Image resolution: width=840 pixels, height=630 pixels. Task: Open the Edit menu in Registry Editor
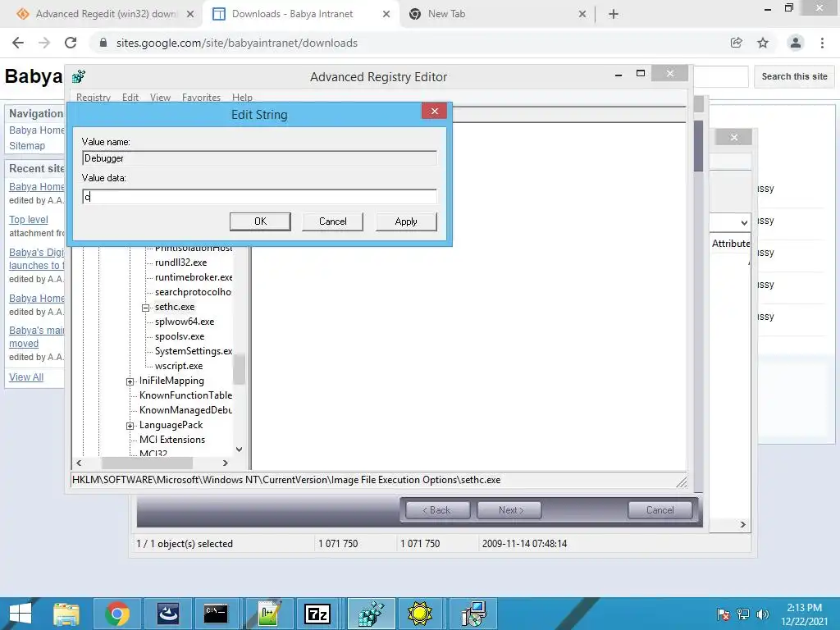[x=130, y=98]
